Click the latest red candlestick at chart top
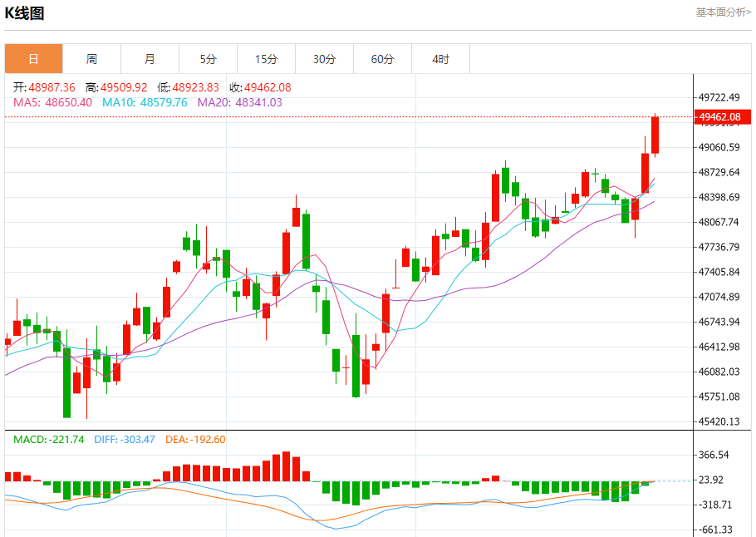756x537 pixels. 655,135
